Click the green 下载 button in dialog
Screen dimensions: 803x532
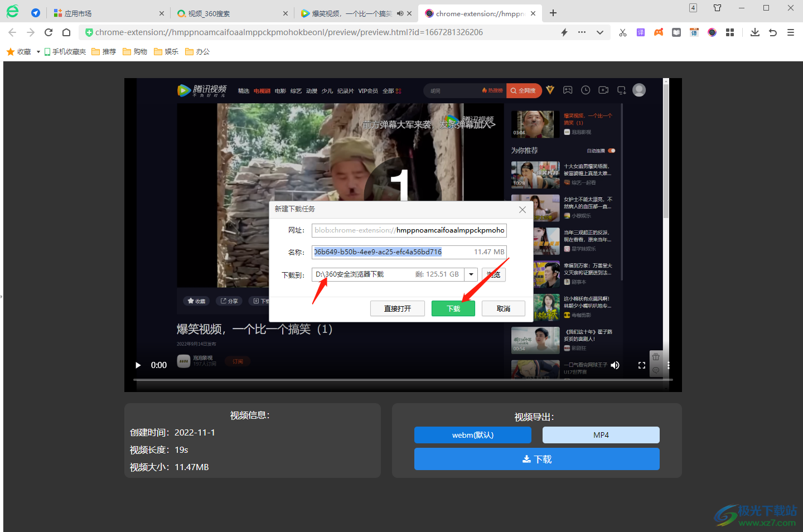click(x=453, y=308)
